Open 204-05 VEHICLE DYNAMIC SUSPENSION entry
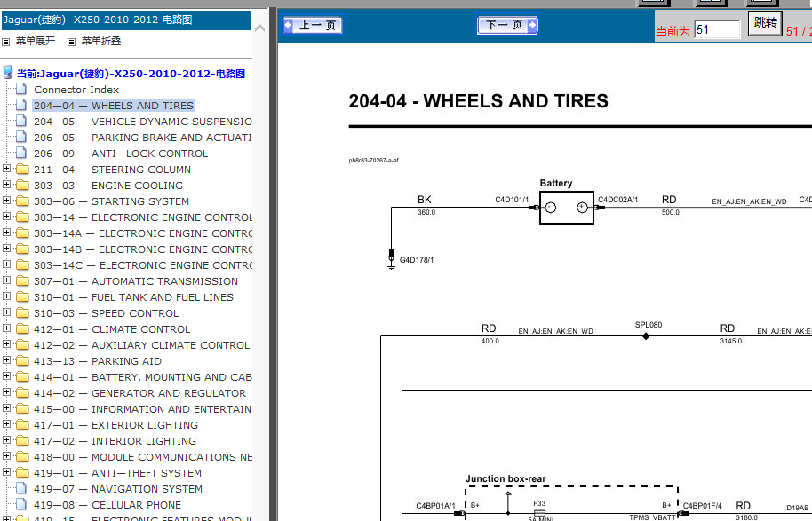 [x=143, y=122]
